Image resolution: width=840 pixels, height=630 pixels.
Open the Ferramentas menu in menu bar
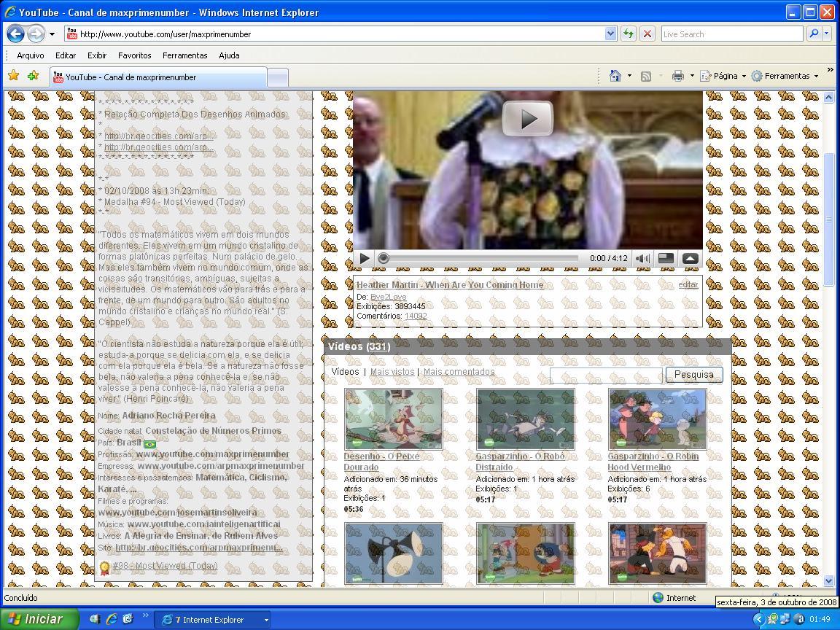click(184, 55)
